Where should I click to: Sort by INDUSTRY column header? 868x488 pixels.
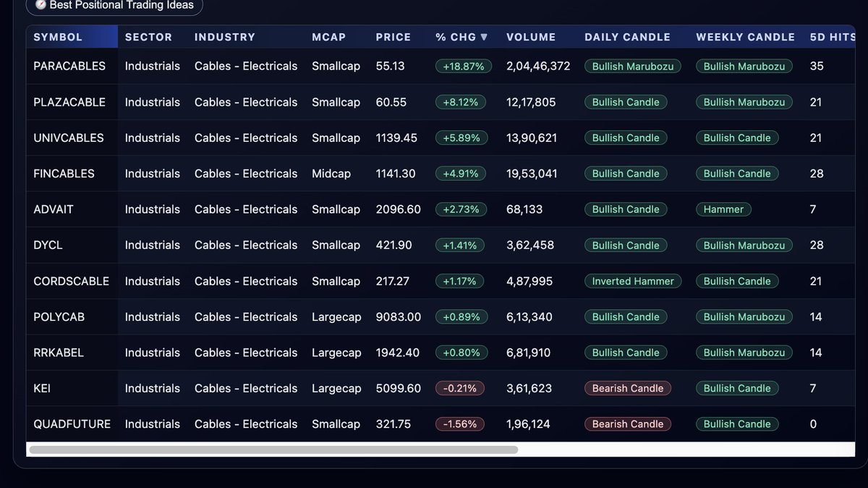point(225,37)
